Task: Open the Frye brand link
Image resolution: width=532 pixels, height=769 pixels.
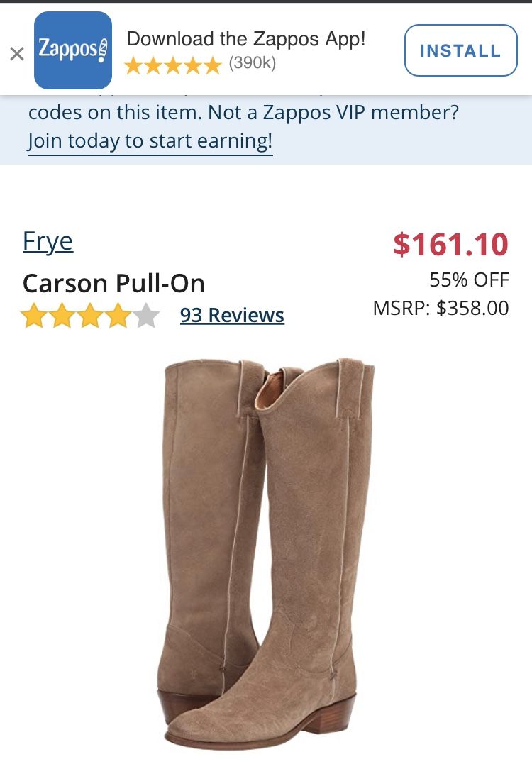Action: click(48, 242)
